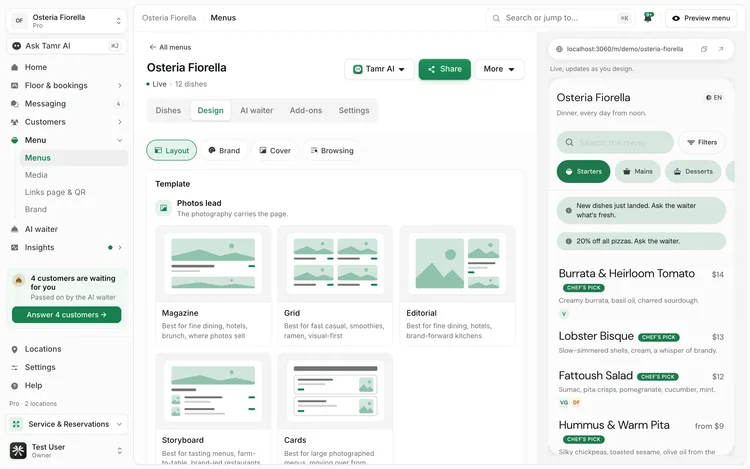750x469 pixels.
Task: Expand the Insights chevron
Action: [120, 248]
